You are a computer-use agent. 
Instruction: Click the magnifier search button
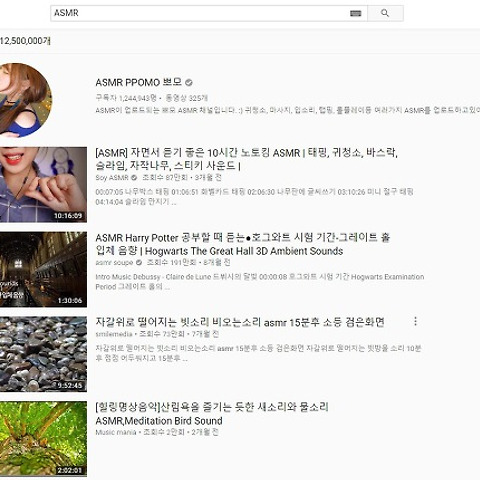click(x=385, y=13)
